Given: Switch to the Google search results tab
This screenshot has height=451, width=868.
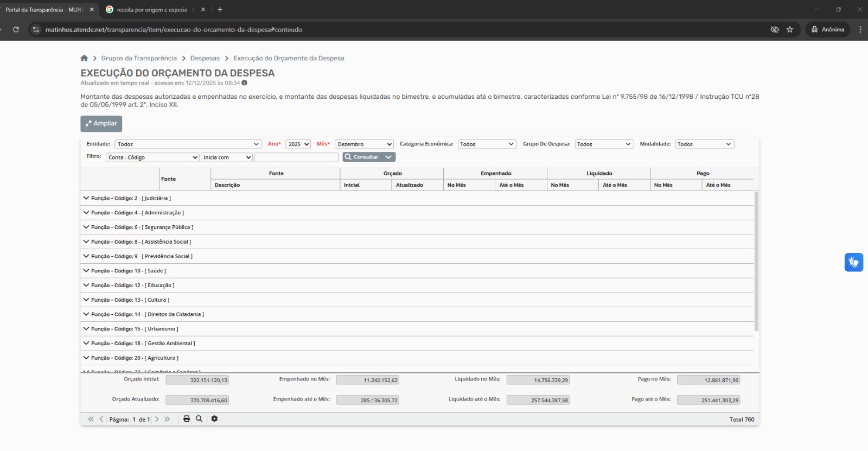Looking at the screenshot, I should [152, 10].
